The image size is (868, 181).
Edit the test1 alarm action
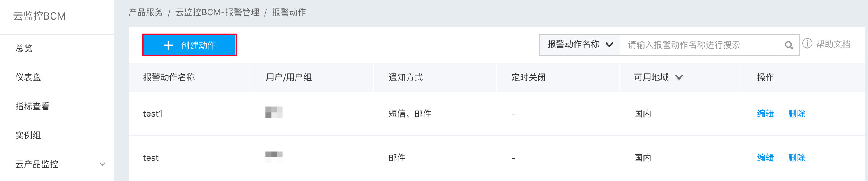click(x=765, y=114)
